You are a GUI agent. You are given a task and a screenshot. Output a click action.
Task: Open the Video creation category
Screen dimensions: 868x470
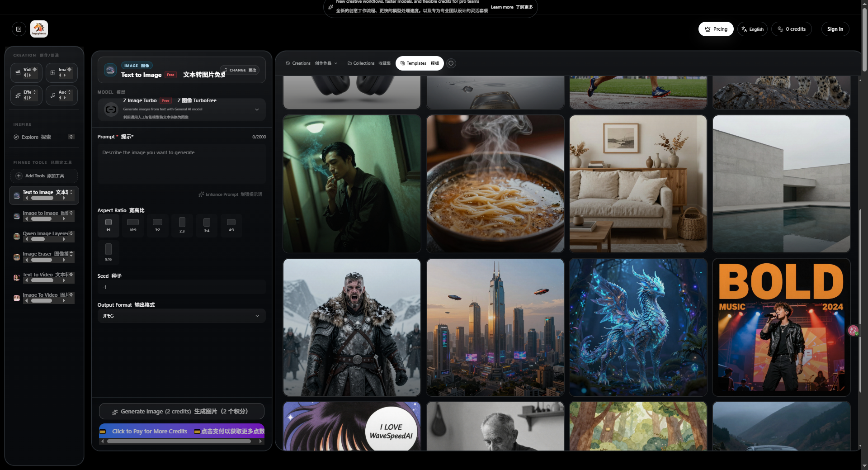(x=26, y=72)
